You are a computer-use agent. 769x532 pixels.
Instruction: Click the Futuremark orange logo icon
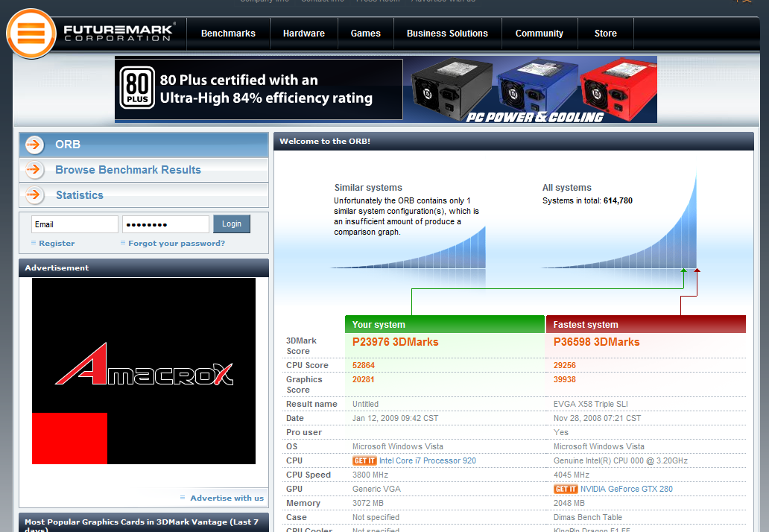(31, 34)
